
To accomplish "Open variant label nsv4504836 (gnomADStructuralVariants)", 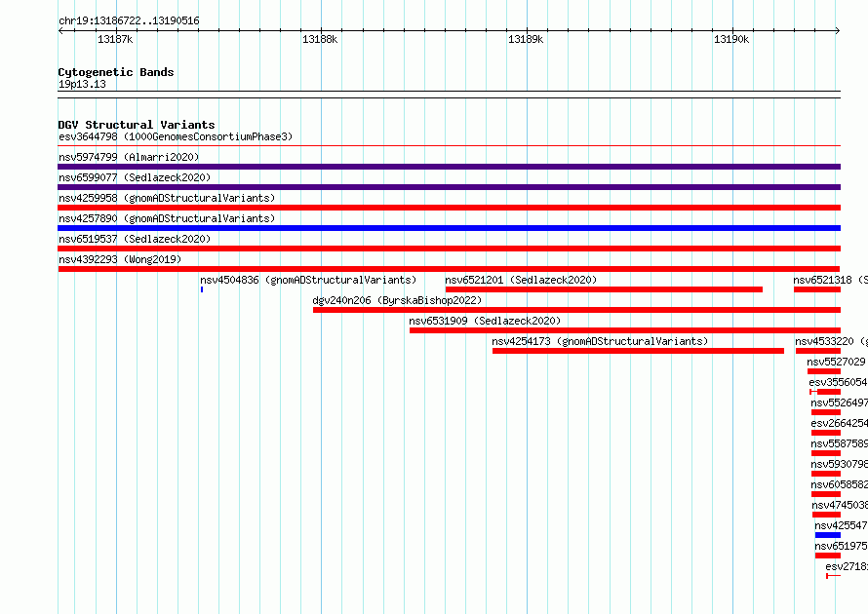I will [308, 280].
